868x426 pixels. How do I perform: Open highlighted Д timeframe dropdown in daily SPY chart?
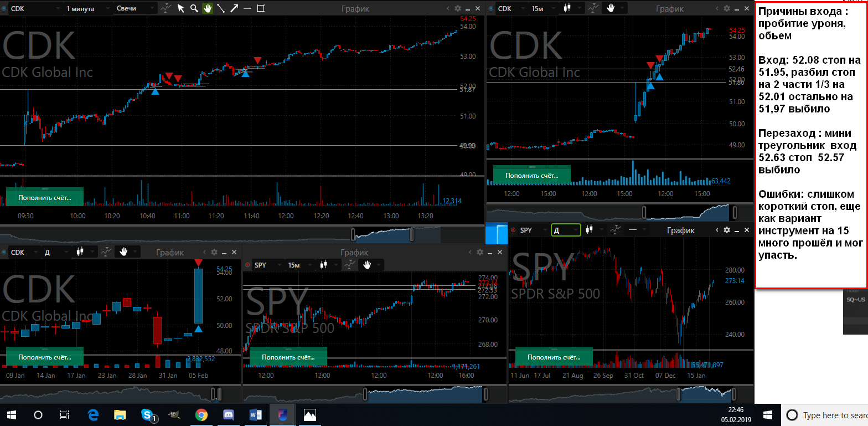tap(566, 230)
